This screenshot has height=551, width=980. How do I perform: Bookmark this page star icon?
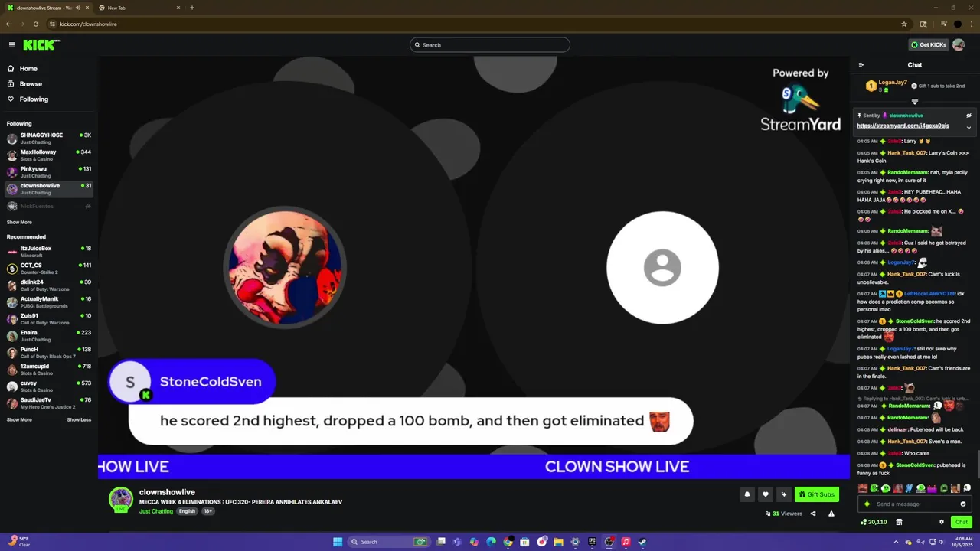click(904, 24)
